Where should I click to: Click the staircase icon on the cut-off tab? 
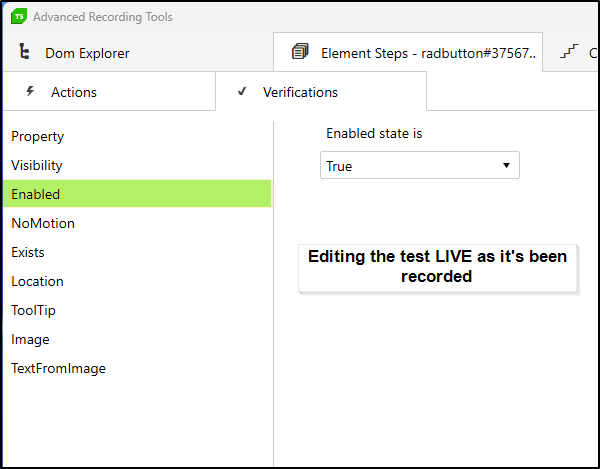pos(569,52)
